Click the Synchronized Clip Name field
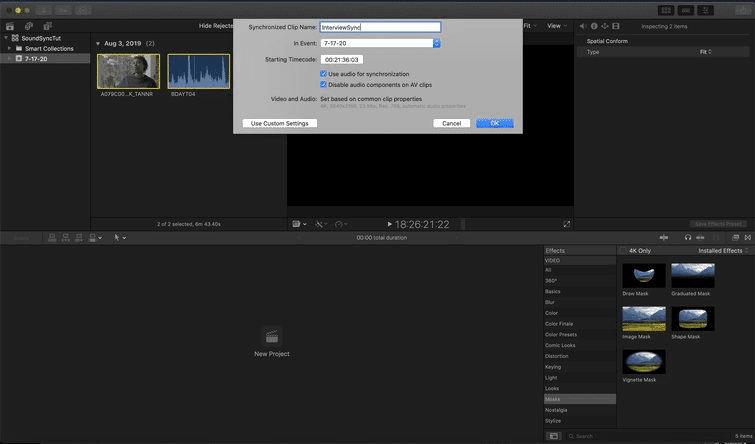 tap(380, 27)
